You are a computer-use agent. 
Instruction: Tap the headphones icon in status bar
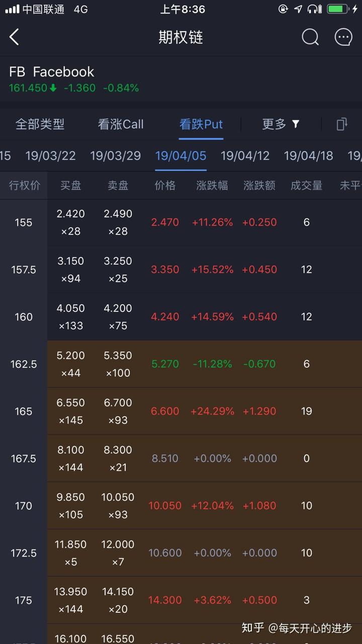click(x=314, y=9)
